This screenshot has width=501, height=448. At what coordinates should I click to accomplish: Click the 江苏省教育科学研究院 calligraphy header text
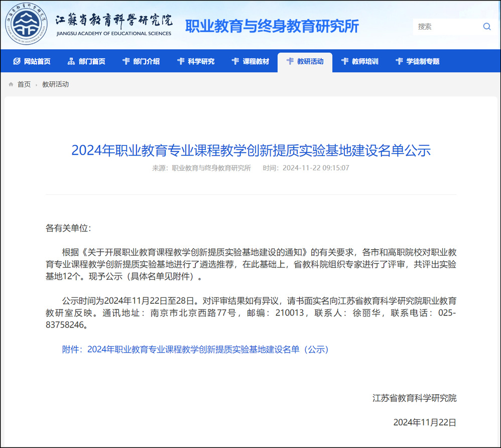114,21
